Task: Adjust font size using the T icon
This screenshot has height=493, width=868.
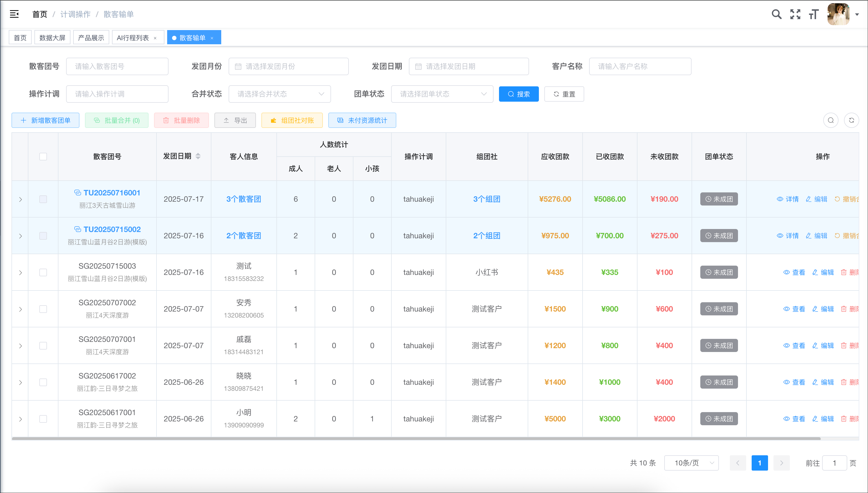Action: coord(814,14)
